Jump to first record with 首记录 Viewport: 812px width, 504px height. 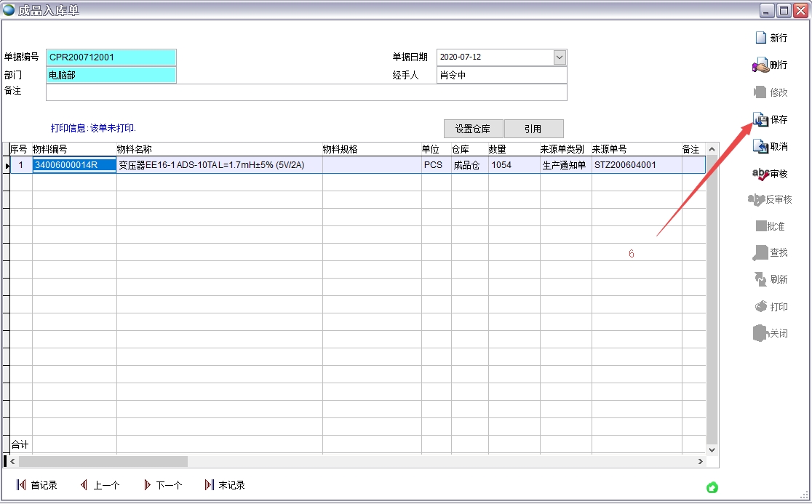[21, 485]
